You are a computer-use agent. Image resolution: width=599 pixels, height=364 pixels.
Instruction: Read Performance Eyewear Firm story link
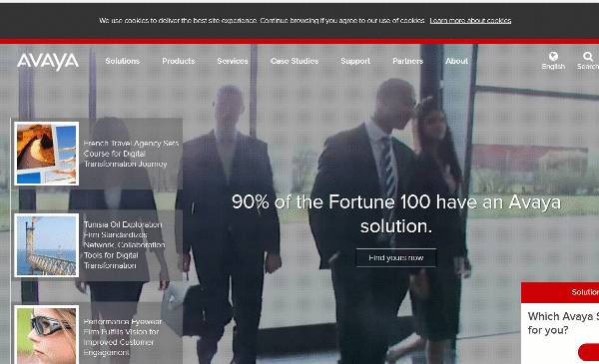[122, 337]
